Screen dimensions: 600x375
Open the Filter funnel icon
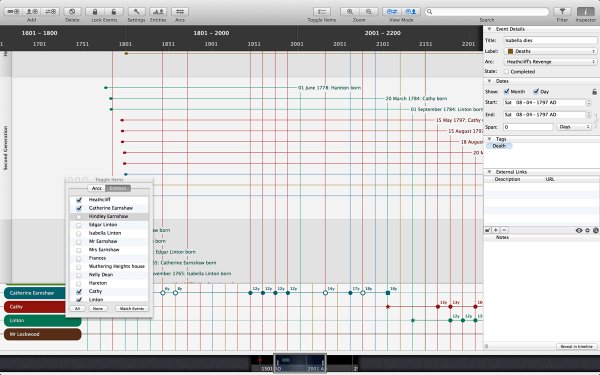(562, 12)
